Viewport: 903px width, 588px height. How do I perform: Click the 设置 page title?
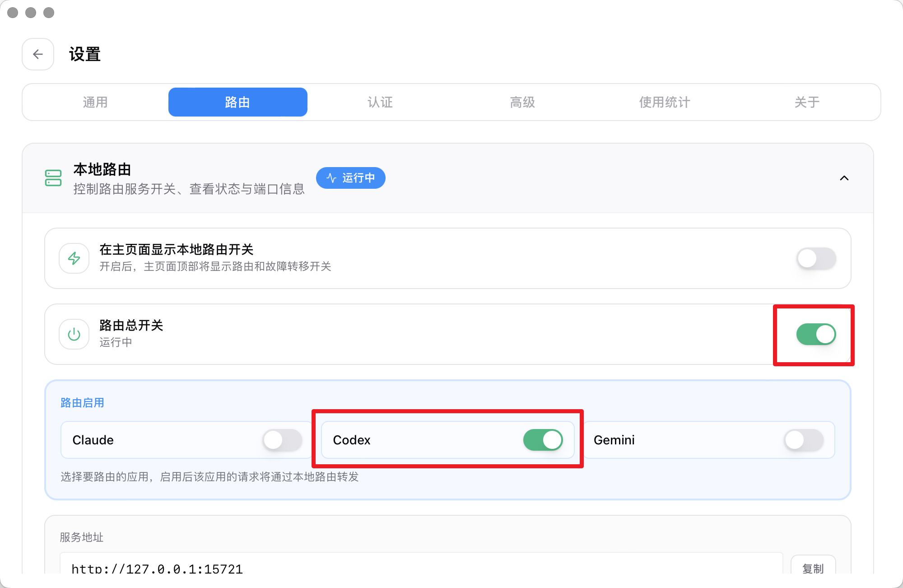coord(85,54)
